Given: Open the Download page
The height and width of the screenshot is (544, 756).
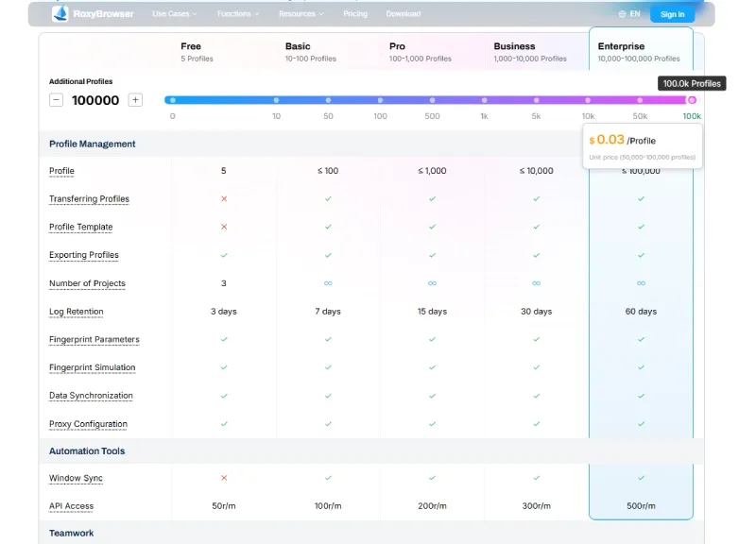Looking at the screenshot, I should click(404, 14).
